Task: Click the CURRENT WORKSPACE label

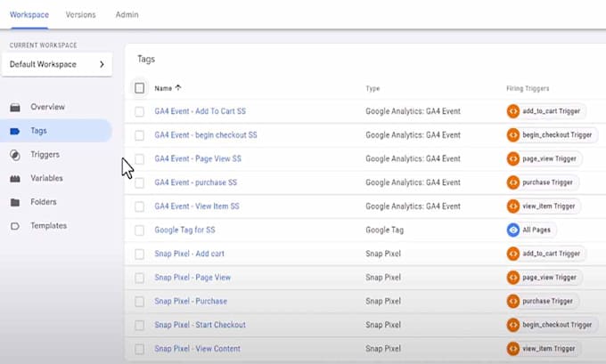Action: pyautogui.click(x=44, y=45)
